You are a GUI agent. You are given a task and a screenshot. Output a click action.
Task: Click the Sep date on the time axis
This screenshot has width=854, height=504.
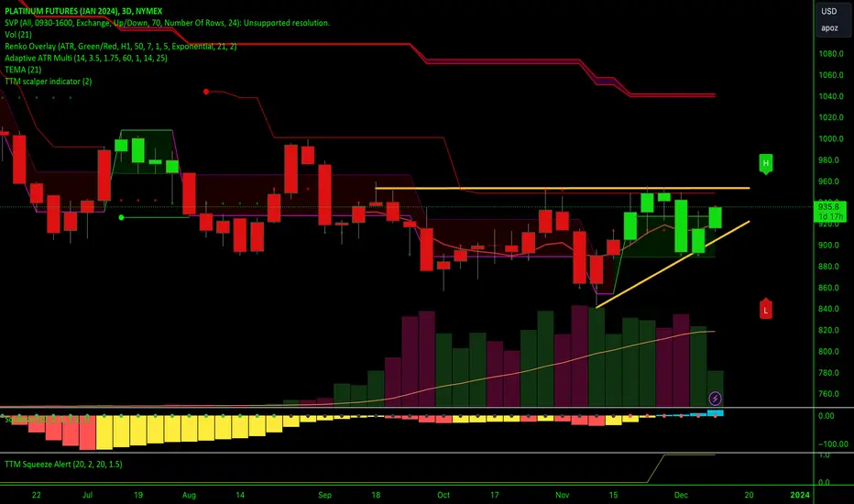[x=324, y=495]
